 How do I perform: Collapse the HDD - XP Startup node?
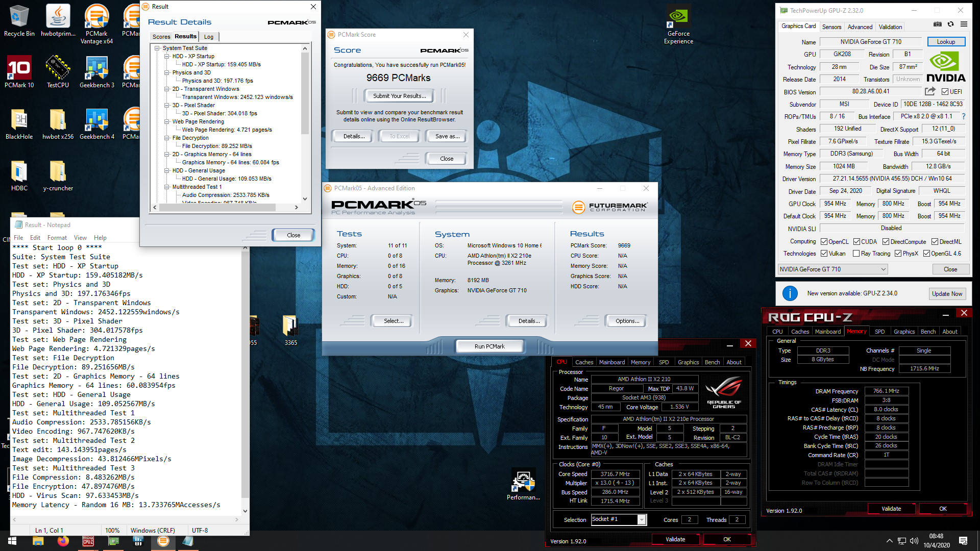click(167, 56)
